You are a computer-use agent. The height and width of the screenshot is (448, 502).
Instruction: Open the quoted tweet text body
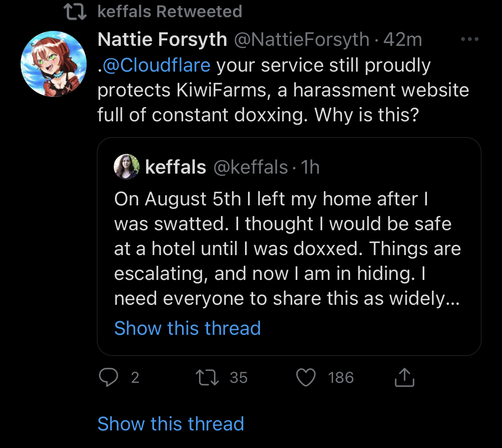[287, 249]
